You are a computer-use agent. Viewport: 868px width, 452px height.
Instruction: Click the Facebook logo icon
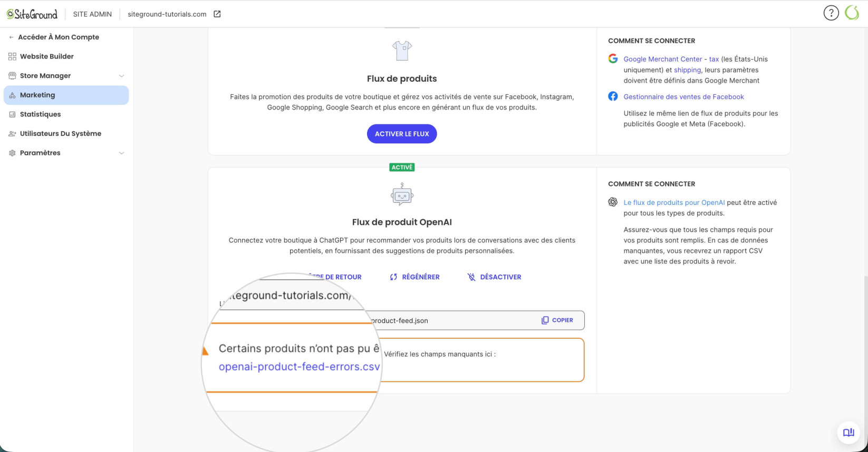click(x=613, y=96)
